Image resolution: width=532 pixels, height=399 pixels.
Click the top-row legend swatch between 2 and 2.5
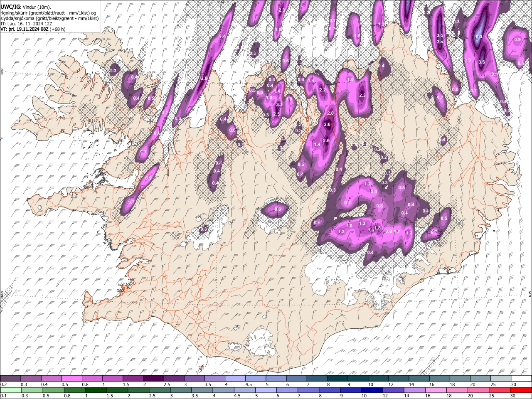click(x=154, y=378)
